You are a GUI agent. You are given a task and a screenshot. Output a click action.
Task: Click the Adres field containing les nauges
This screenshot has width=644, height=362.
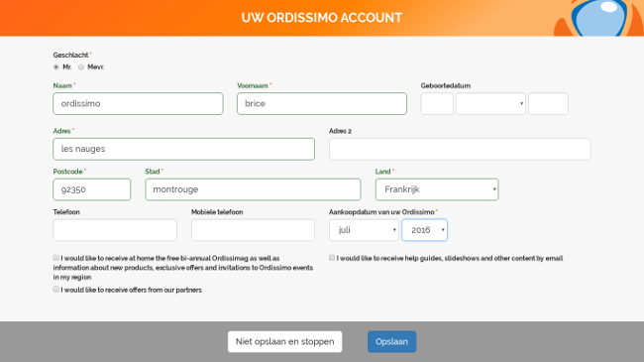point(184,149)
